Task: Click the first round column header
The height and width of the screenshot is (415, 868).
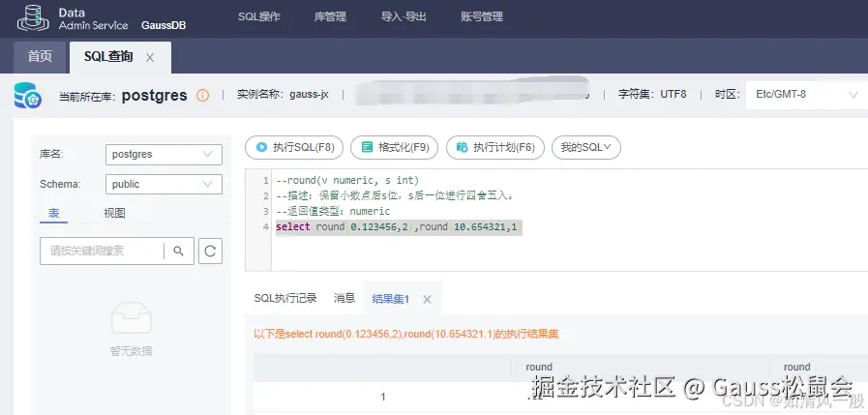Action: coord(539,367)
